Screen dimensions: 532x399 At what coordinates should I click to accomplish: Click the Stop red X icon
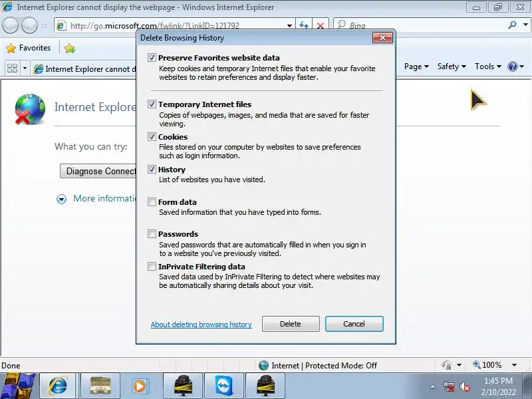[320, 25]
